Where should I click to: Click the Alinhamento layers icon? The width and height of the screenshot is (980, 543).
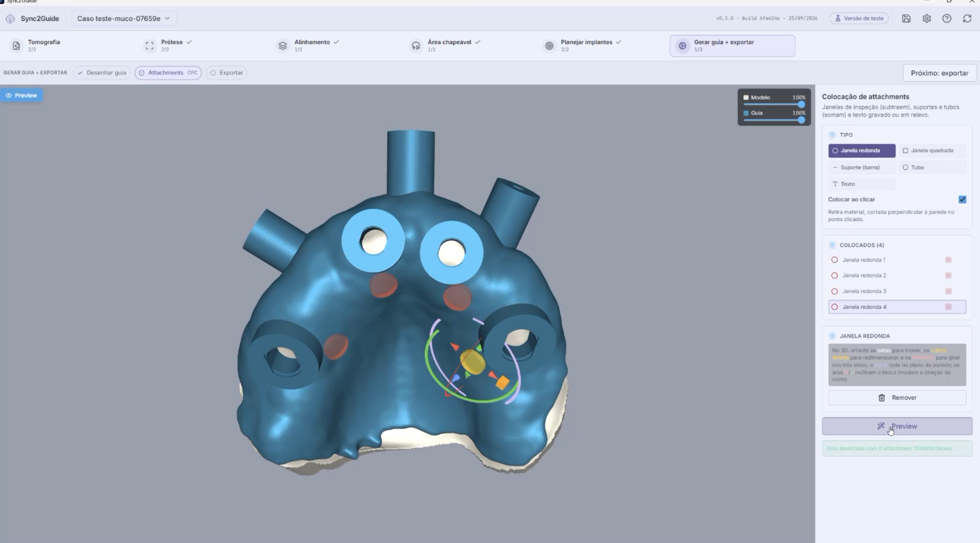click(282, 46)
